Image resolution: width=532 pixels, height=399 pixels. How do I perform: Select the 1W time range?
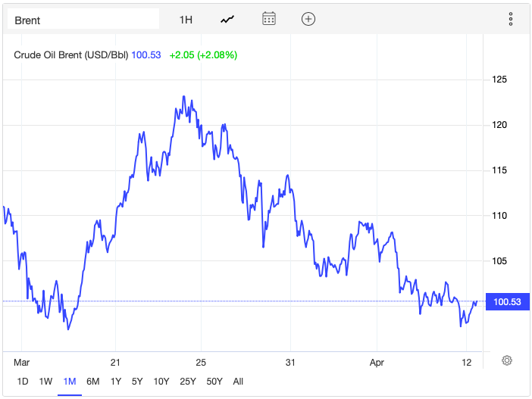click(x=45, y=381)
